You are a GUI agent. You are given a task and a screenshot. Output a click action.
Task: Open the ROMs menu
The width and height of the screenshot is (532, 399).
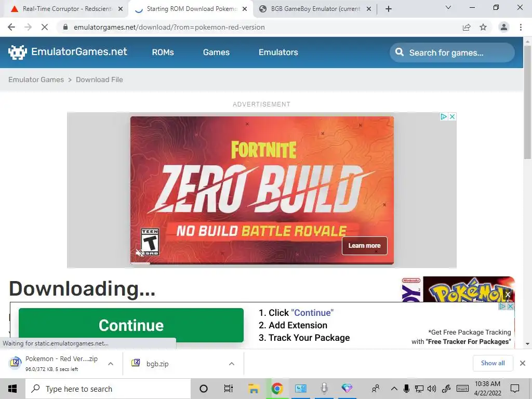163,52
